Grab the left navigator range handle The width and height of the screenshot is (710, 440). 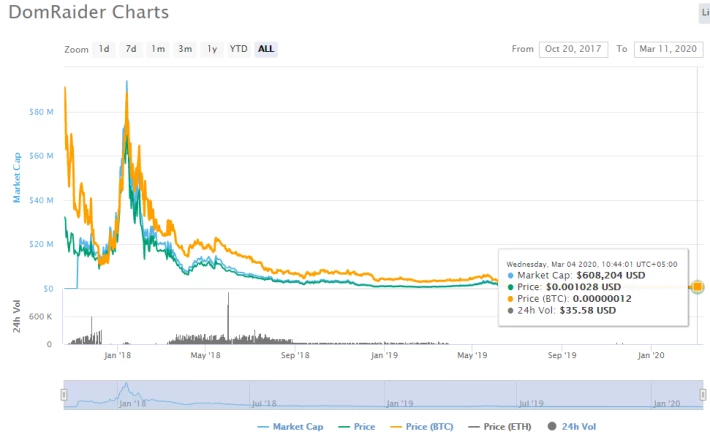pos(64,395)
